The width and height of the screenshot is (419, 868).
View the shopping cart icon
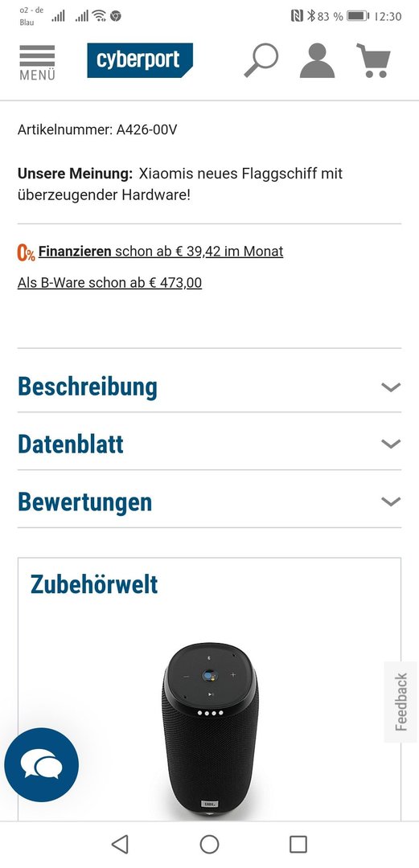coord(374,60)
